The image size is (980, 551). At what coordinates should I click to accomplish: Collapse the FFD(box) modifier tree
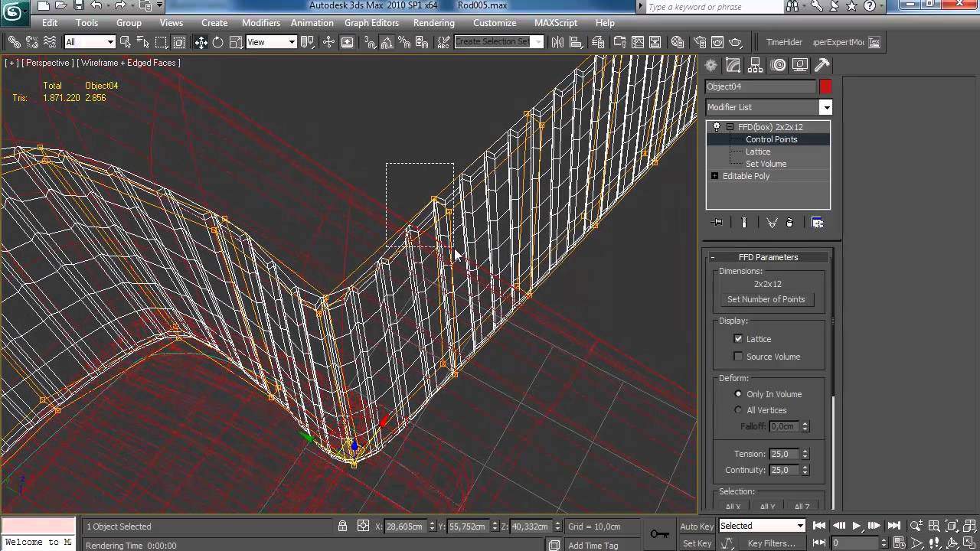pyautogui.click(x=730, y=127)
